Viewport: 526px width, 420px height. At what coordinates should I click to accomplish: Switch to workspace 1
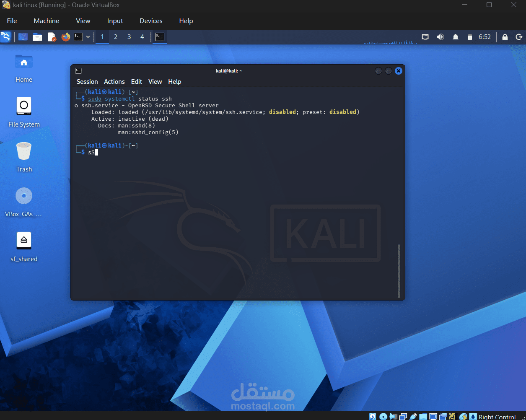coord(102,37)
